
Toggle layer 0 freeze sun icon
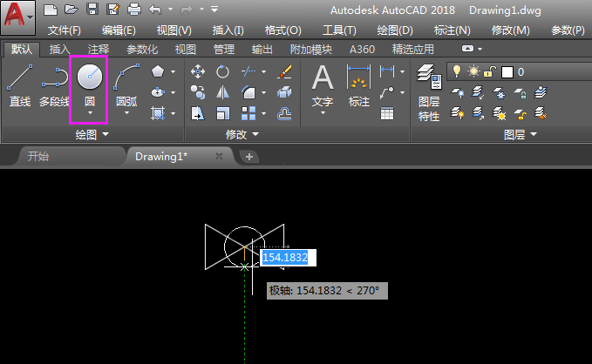pos(473,71)
